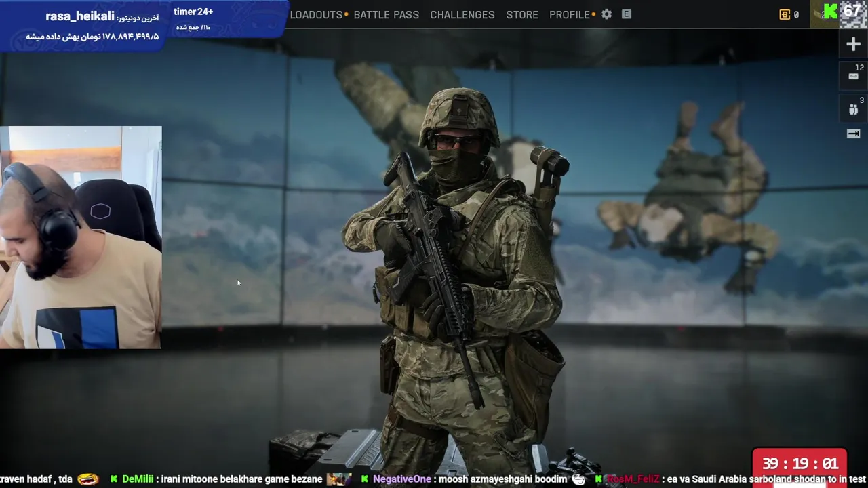Click the streamer webcam overlay
Viewport: 868px width, 488px height.
tap(81, 237)
